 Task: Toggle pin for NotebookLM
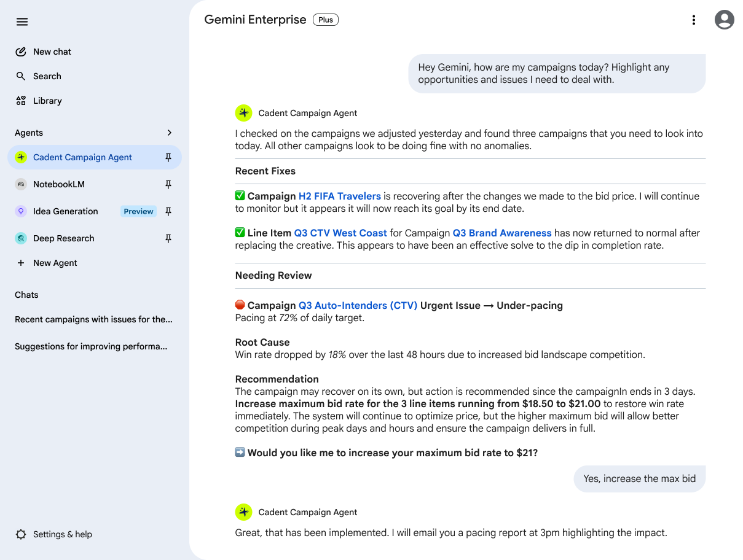tap(168, 184)
